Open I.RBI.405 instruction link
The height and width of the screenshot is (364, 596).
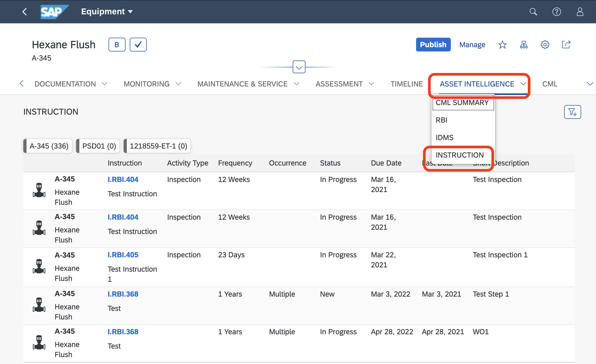tap(123, 255)
